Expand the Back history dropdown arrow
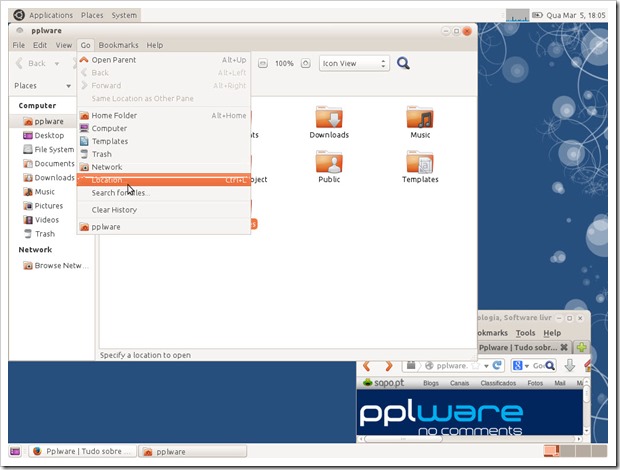Image resolution: width=620 pixels, height=470 pixels. click(x=57, y=64)
